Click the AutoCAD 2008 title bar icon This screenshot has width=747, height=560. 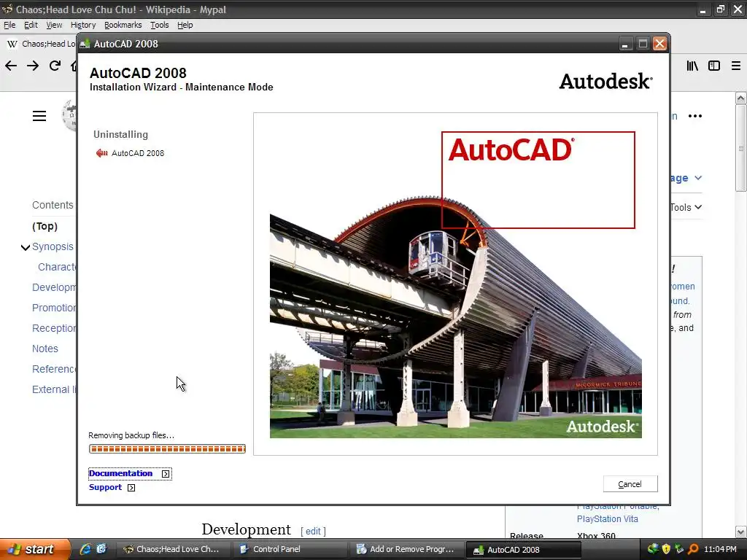(85, 44)
